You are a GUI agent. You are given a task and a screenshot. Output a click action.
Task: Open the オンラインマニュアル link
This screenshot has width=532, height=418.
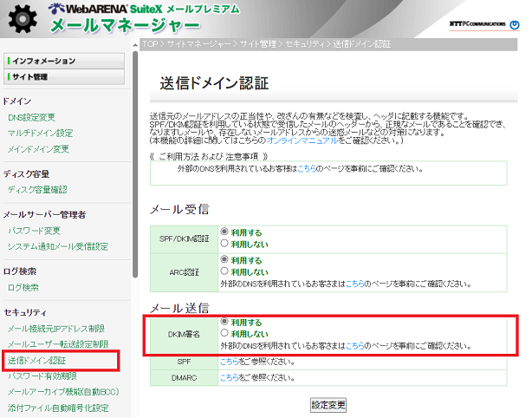[302, 140]
